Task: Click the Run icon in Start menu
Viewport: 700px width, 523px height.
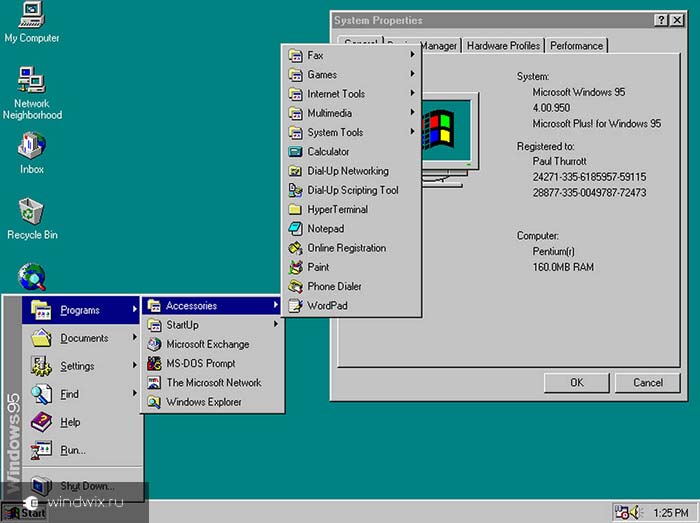Action: pyautogui.click(x=41, y=450)
